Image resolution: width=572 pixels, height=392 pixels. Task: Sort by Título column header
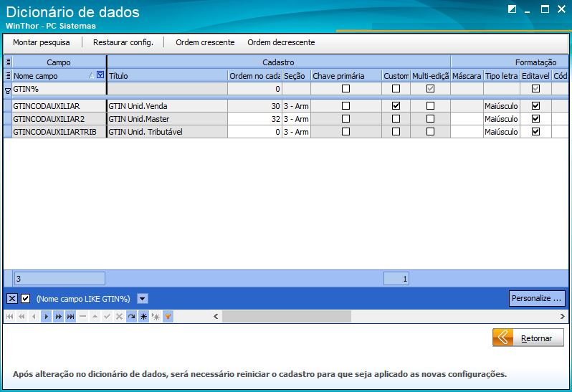pos(168,76)
